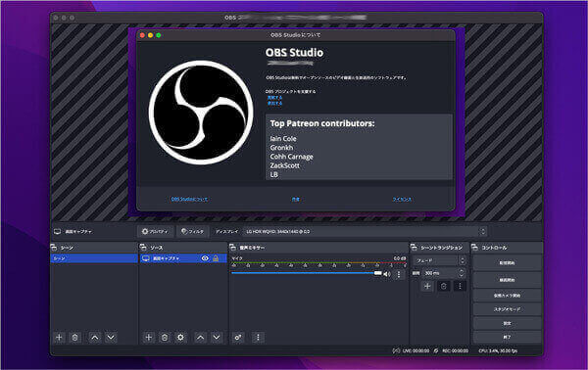Image resolution: width=588 pixels, height=370 pixels.
Task: Click the 参加する (get involved) link in About dialog
Action: click(x=274, y=103)
